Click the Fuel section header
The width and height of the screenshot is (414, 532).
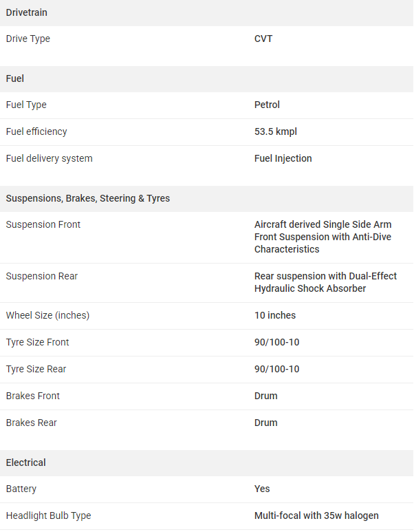(x=15, y=78)
